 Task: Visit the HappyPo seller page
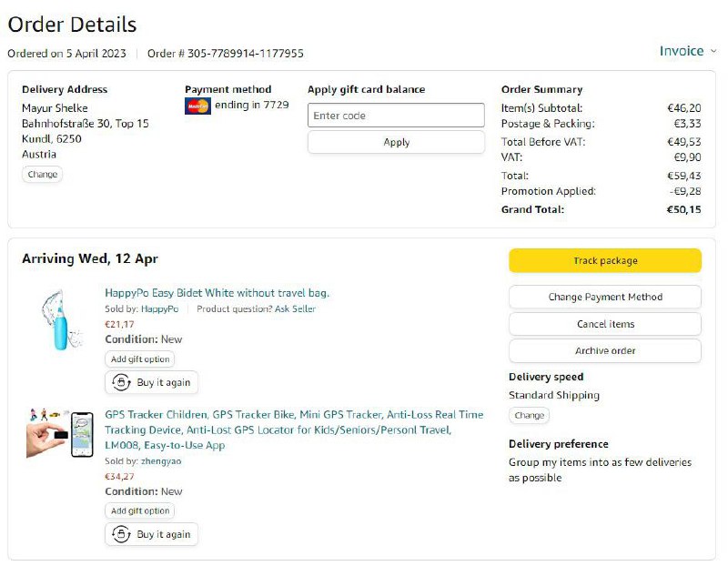[x=159, y=309]
